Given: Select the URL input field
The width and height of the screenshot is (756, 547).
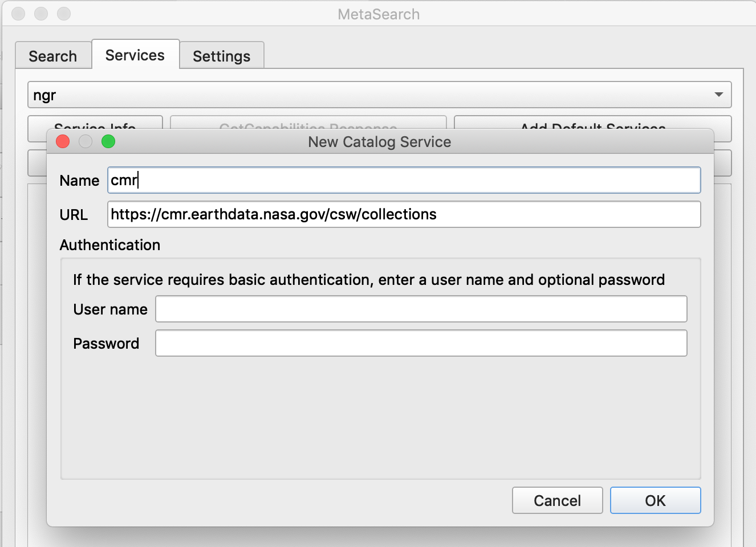Looking at the screenshot, I should point(404,214).
